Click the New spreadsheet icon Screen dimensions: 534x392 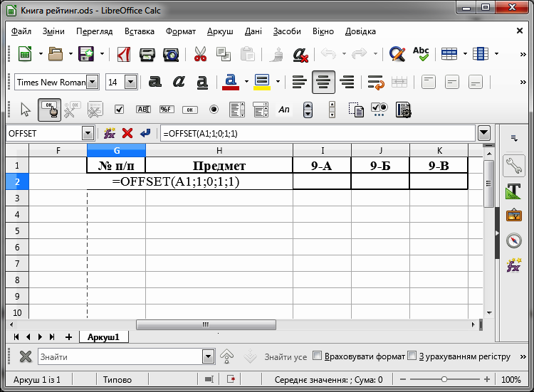24,54
